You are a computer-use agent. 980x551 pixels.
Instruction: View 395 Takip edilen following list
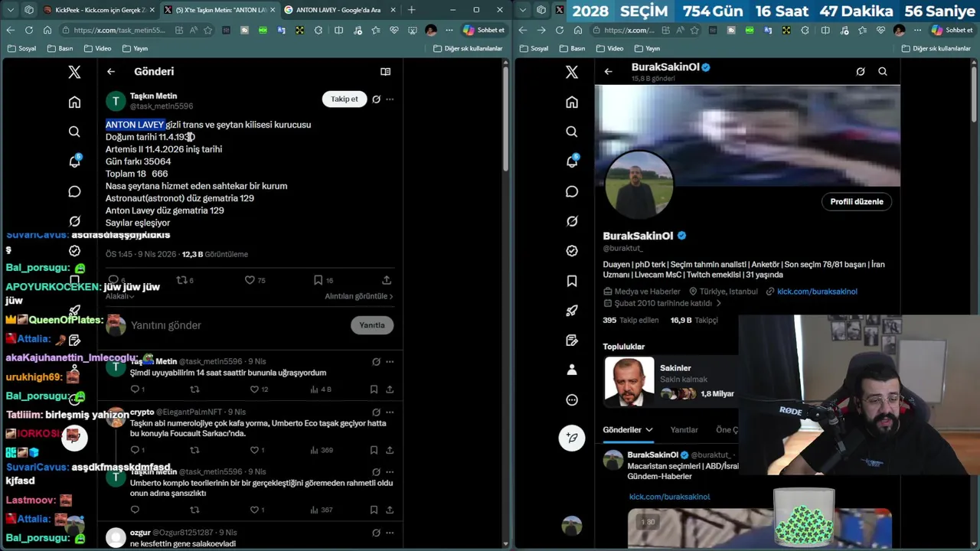coord(631,320)
